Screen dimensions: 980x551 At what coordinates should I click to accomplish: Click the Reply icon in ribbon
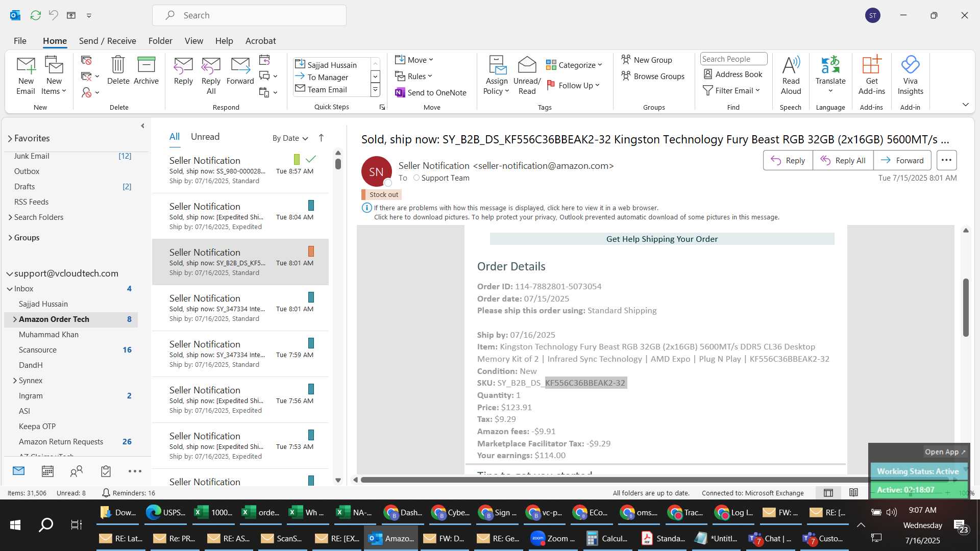(183, 70)
